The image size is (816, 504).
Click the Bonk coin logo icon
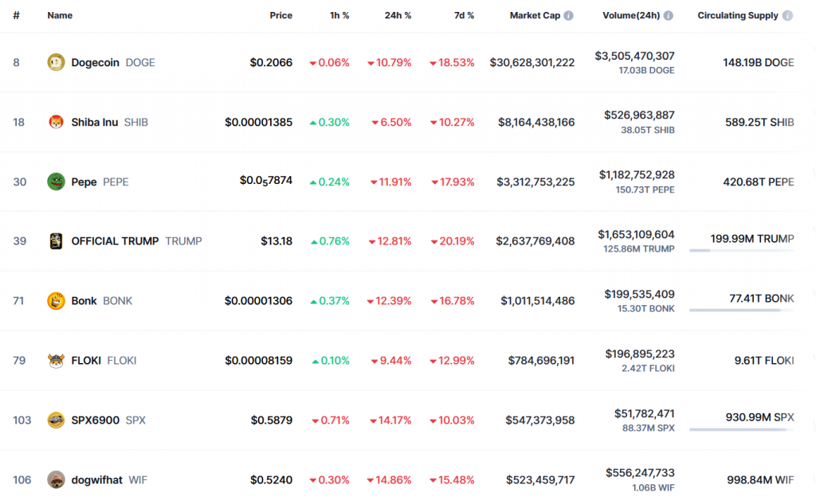(56, 301)
